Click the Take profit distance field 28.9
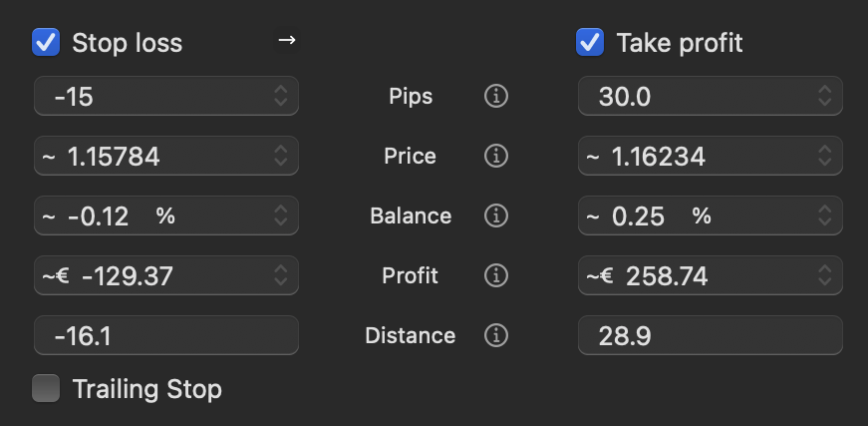The height and width of the screenshot is (426, 868). [x=710, y=336]
